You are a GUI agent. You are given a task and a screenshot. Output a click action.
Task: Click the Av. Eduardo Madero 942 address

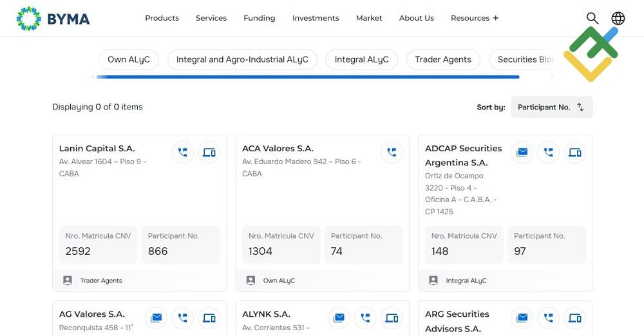click(x=301, y=167)
